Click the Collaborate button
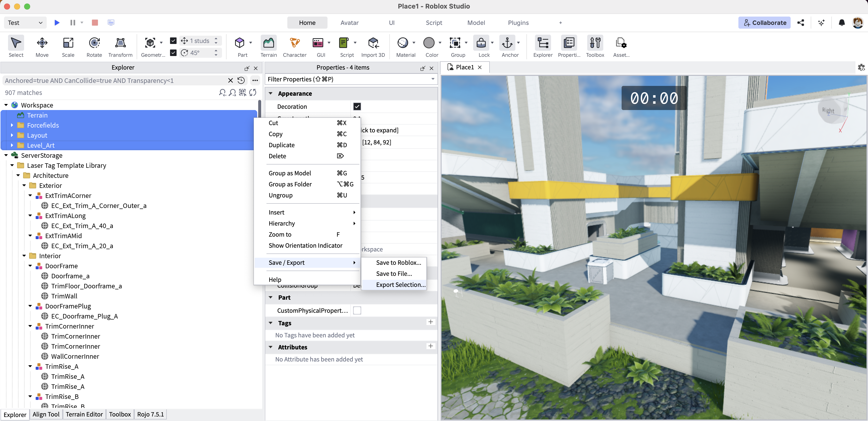 [x=764, y=23]
